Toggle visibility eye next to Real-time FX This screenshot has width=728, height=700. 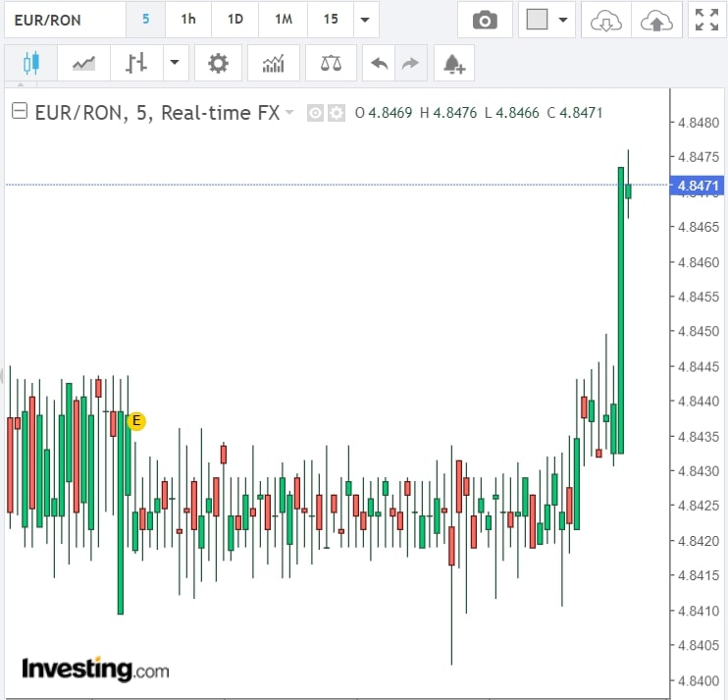point(315,113)
